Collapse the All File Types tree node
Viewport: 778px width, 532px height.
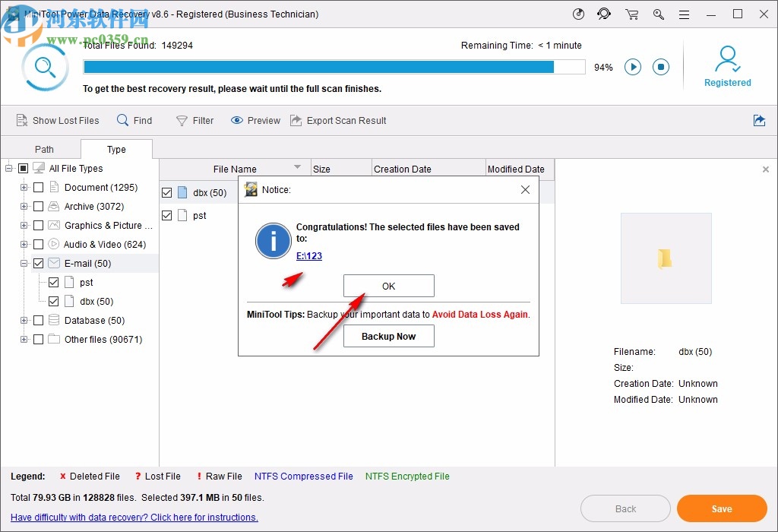(x=9, y=168)
